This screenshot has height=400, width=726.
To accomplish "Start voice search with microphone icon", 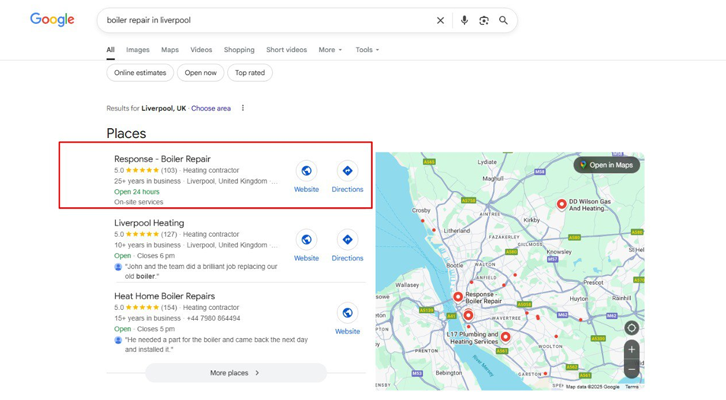I will (464, 20).
